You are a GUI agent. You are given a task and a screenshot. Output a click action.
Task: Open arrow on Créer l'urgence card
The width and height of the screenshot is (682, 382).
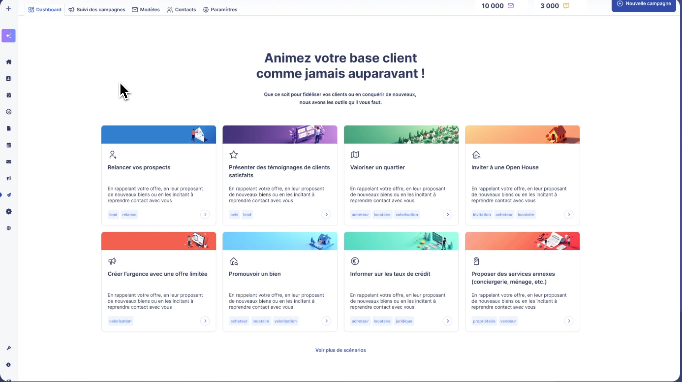pyautogui.click(x=205, y=321)
